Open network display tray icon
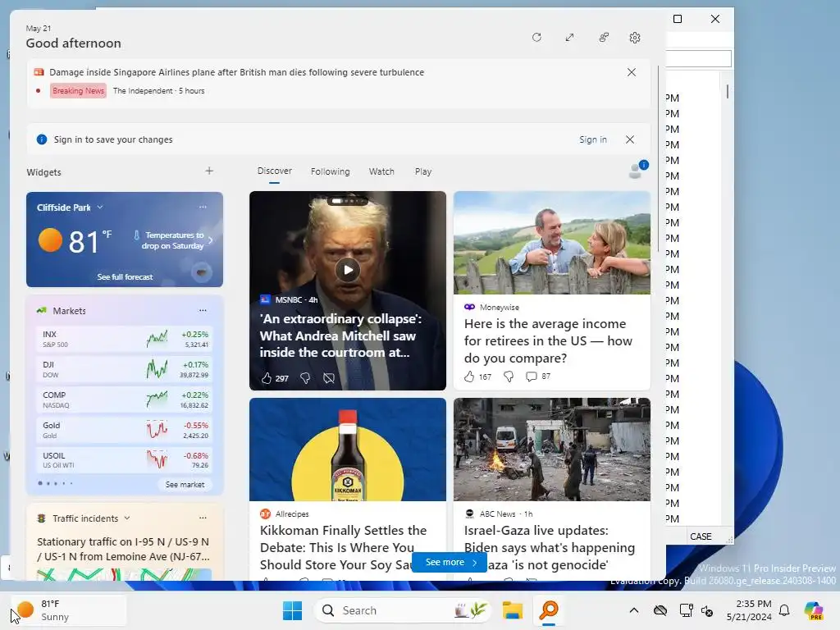Image resolution: width=840 pixels, height=630 pixels. tap(686, 610)
